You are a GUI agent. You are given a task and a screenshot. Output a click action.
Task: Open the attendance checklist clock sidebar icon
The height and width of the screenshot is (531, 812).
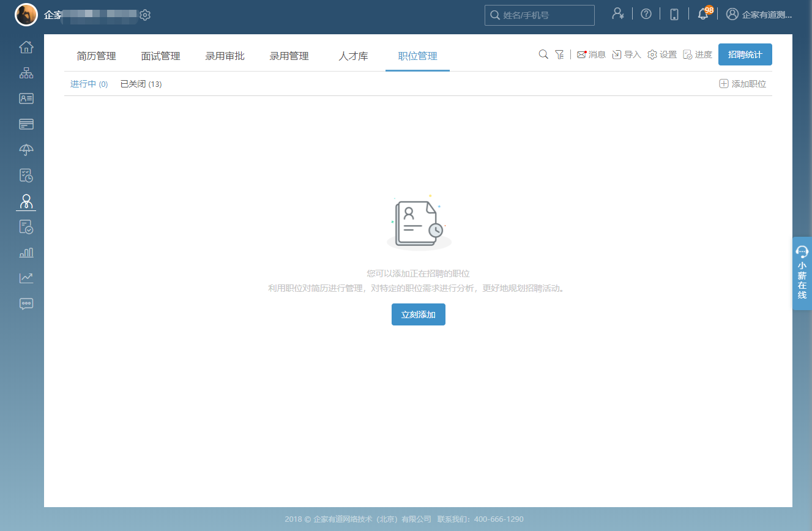click(x=26, y=176)
